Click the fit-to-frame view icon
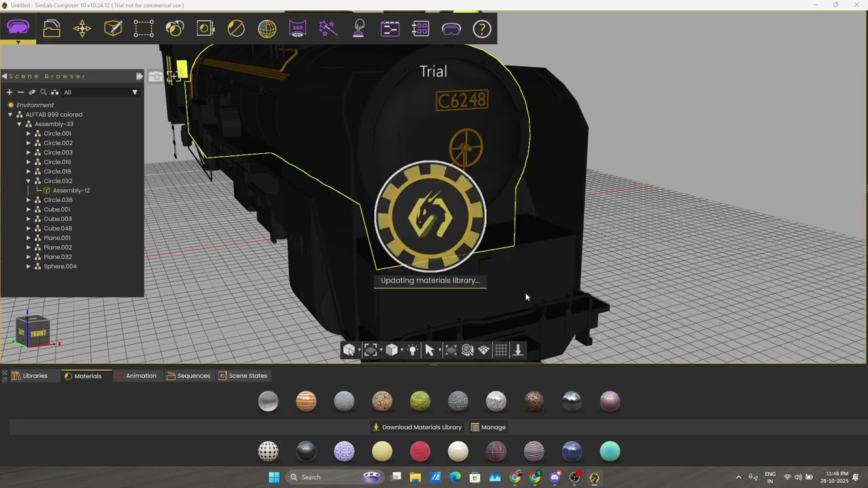 370,350
